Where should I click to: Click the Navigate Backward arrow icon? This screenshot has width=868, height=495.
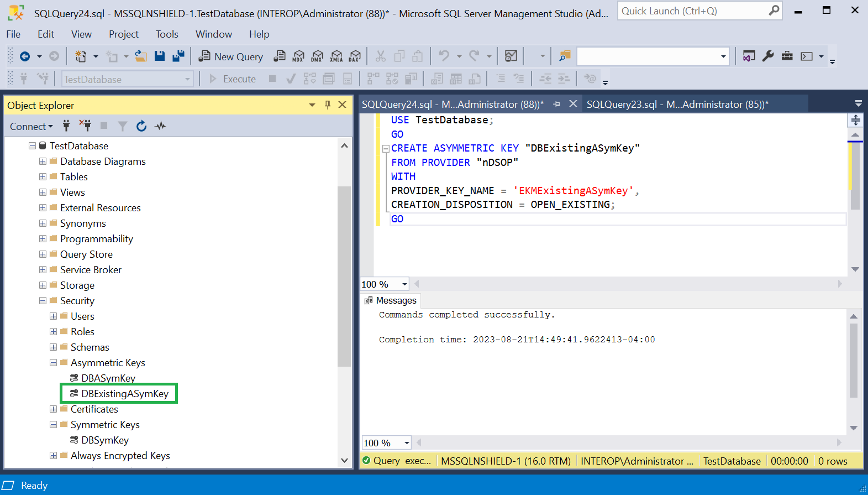coord(25,56)
